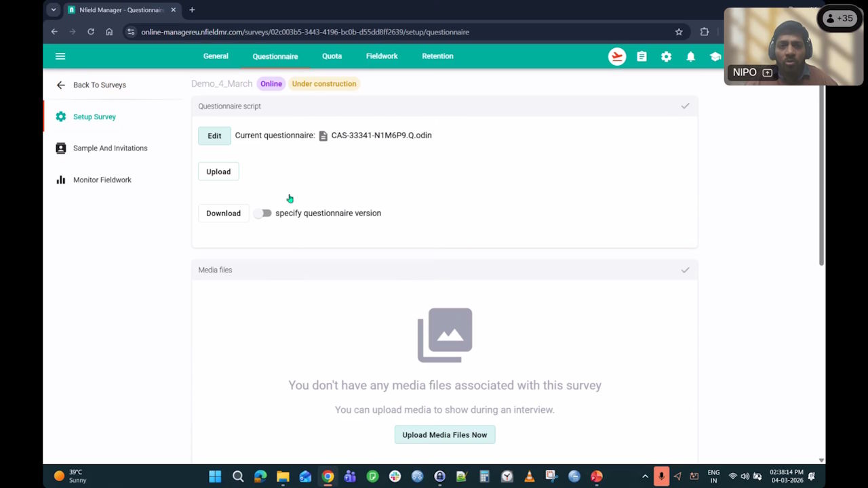Open the browser tab search dropdown arrow
Viewport: 868px width, 488px height.
[x=52, y=9]
